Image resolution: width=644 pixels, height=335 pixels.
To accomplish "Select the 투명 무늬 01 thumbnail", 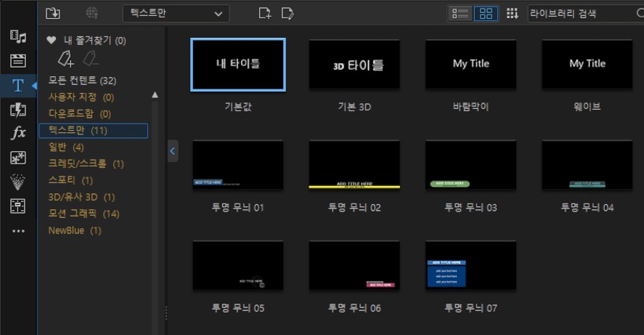I will coord(238,165).
